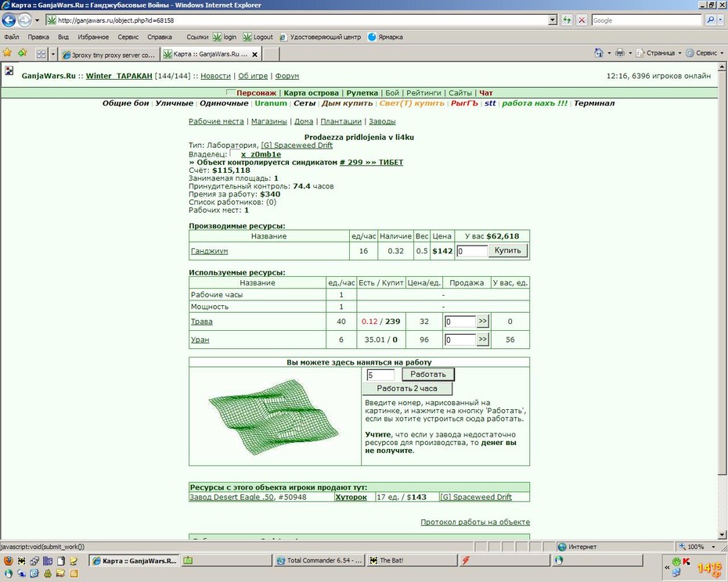Image resolution: width=728 pixels, height=582 pixels.
Task: Click the page scrollbar down arrow
Action: pos(722,534)
